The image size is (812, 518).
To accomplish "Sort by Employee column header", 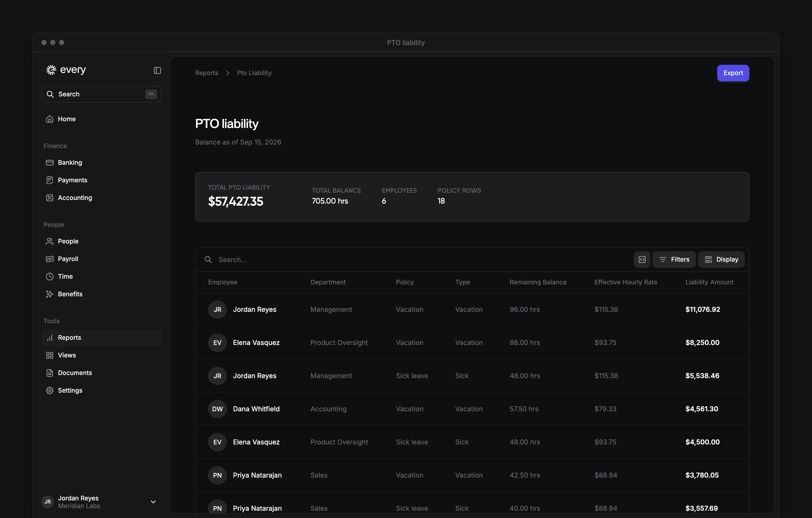I will tap(223, 282).
